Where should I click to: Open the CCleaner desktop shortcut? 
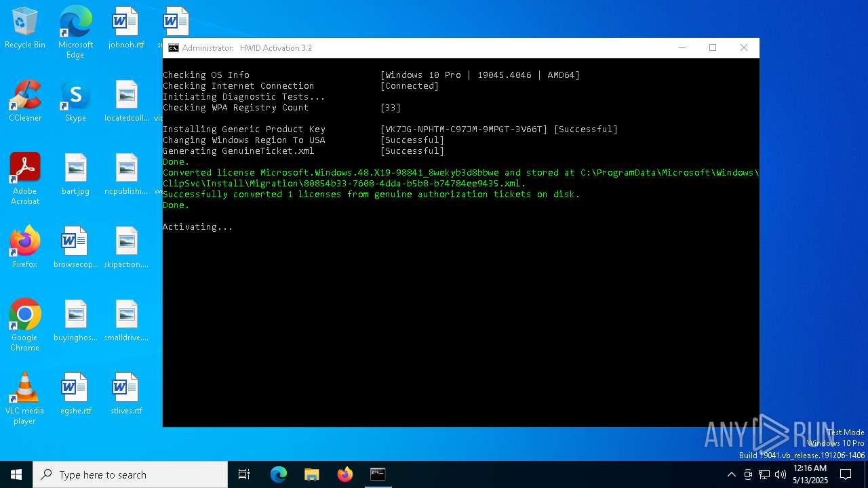click(x=25, y=102)
